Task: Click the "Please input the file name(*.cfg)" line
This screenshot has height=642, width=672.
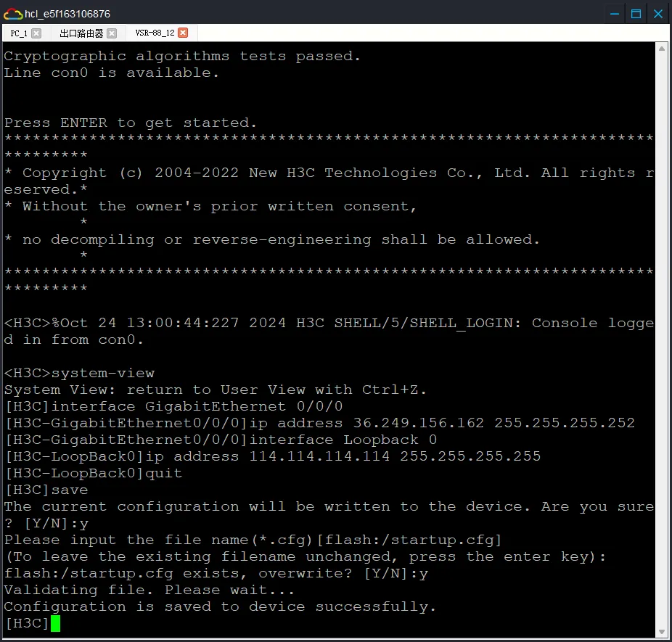Action: 253,540
